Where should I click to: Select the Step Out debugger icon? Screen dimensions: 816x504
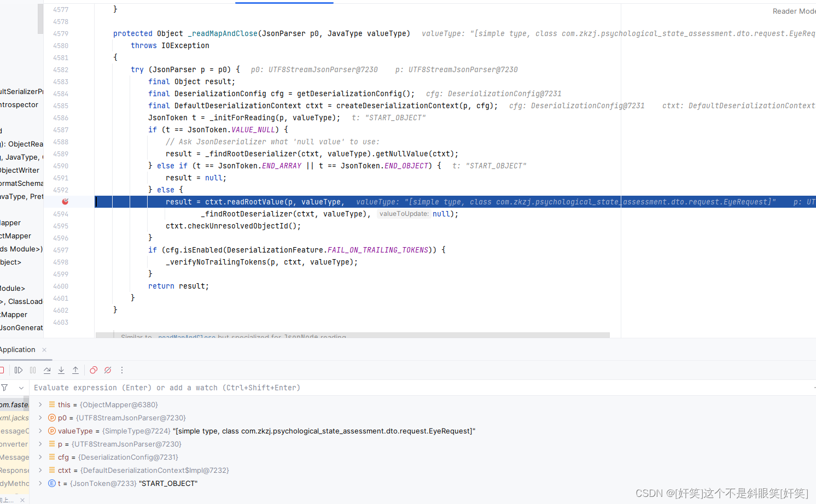pyautogui.click(x=75, y=370)
